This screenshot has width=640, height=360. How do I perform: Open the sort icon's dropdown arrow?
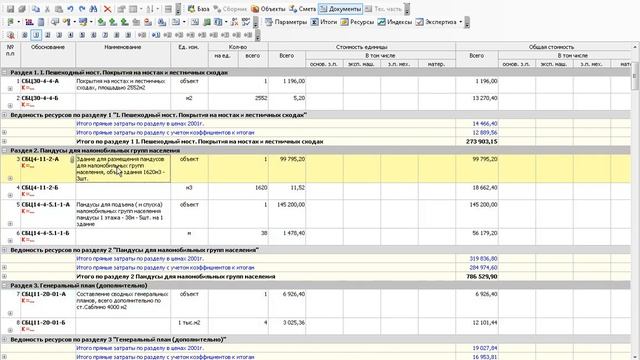pyautogui.click(x=158, y=9)
